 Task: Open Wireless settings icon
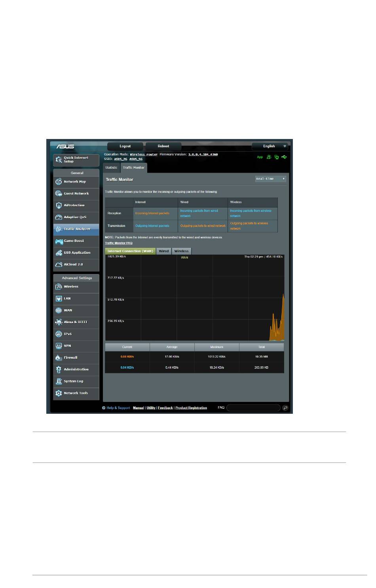click(59, 287)
